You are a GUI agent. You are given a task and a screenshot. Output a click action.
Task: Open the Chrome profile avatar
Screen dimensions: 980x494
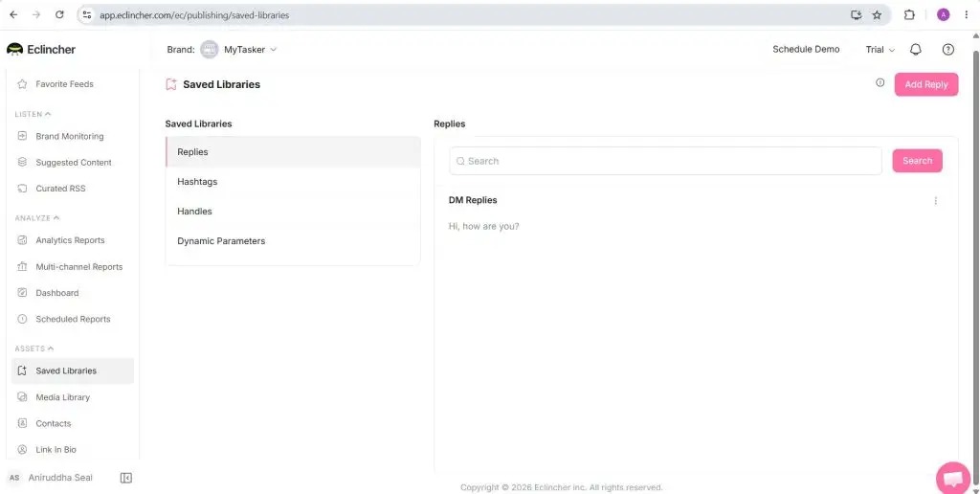pos(943,15)
